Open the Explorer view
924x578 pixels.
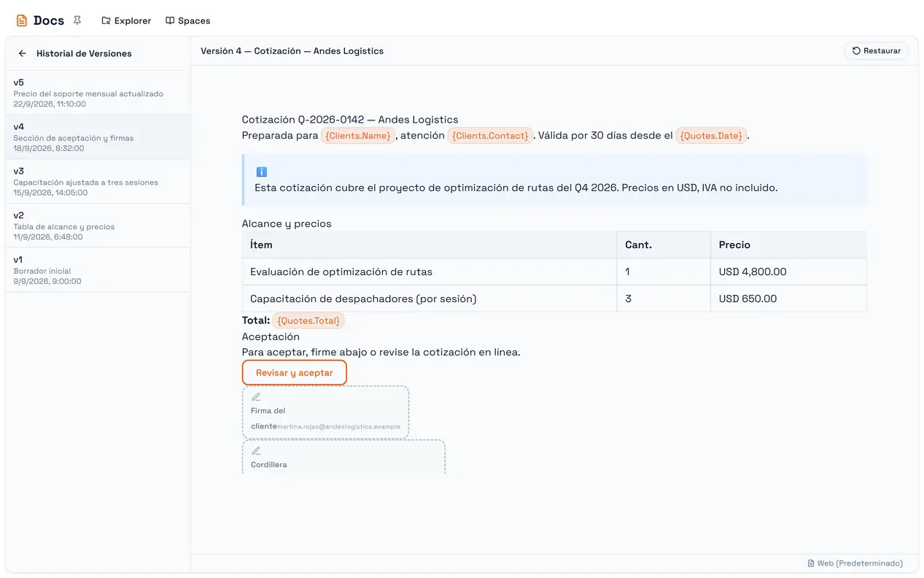126,20
